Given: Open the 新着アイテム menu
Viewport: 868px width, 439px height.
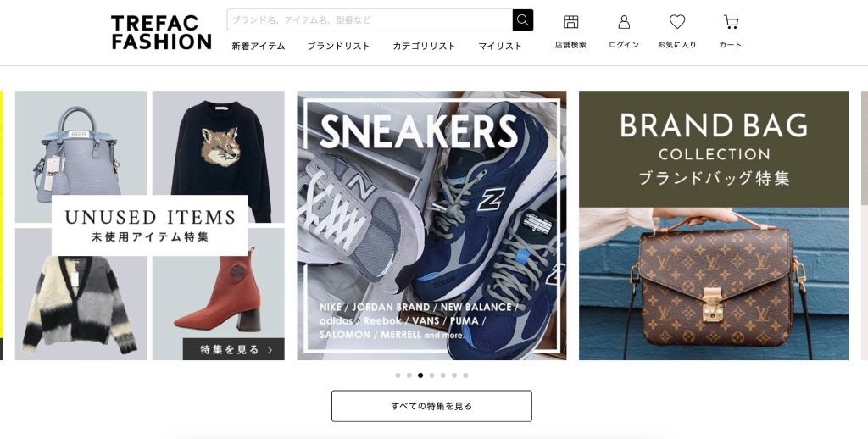Looking at the screenshot, I should [x=259, y=47].
